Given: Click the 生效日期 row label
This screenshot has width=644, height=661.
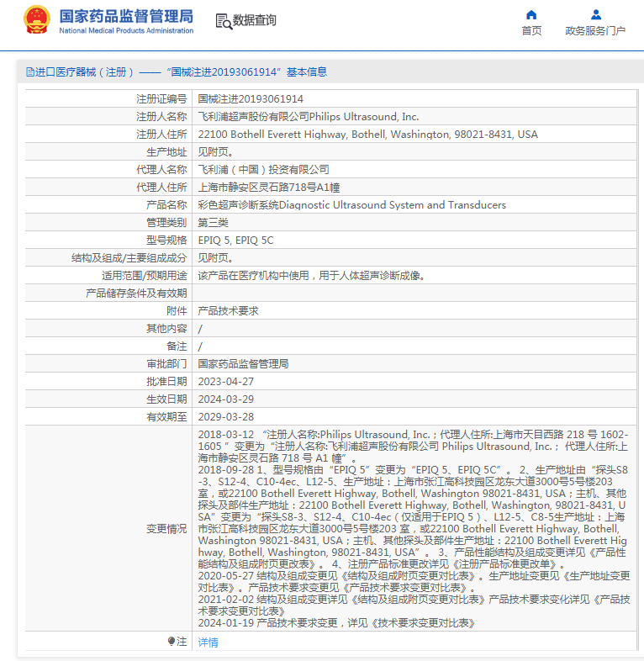Looking at the screenshot, I should point(166,399).
